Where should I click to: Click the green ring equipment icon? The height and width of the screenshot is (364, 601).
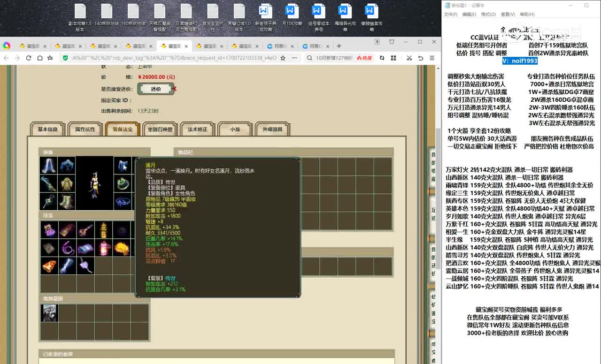coord(122,183)
